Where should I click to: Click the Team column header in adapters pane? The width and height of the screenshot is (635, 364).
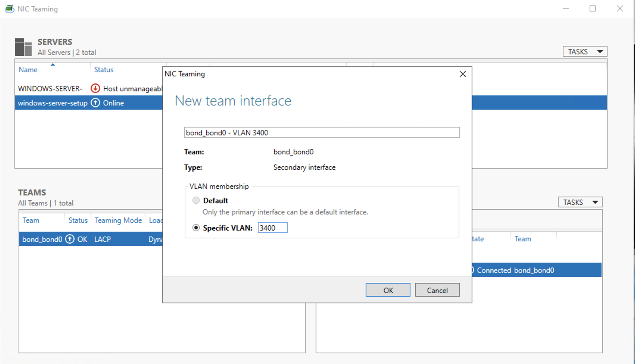coord(523,239)
